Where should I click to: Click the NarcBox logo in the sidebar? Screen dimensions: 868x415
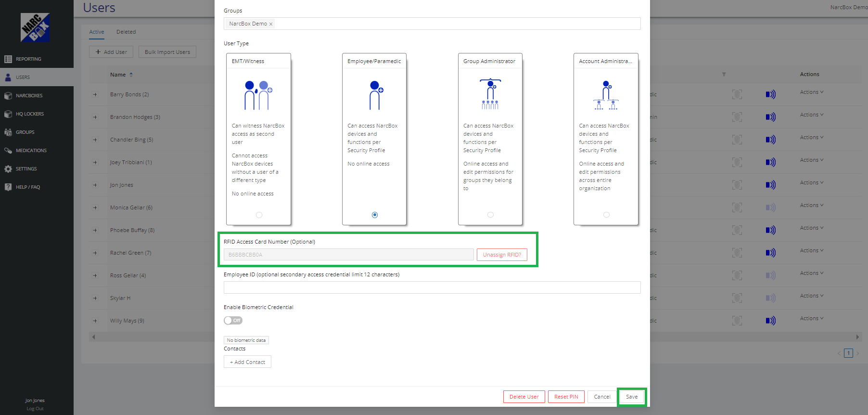tap(35, 27)
